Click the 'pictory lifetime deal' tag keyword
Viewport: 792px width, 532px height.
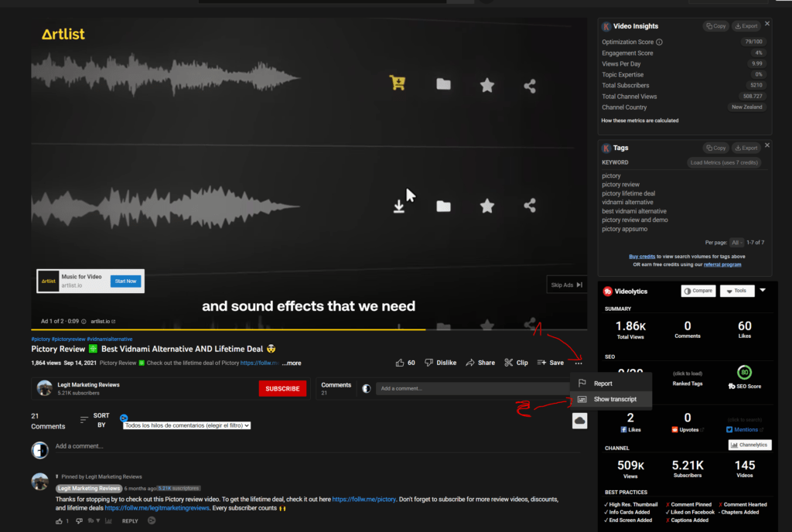point(628,193)
